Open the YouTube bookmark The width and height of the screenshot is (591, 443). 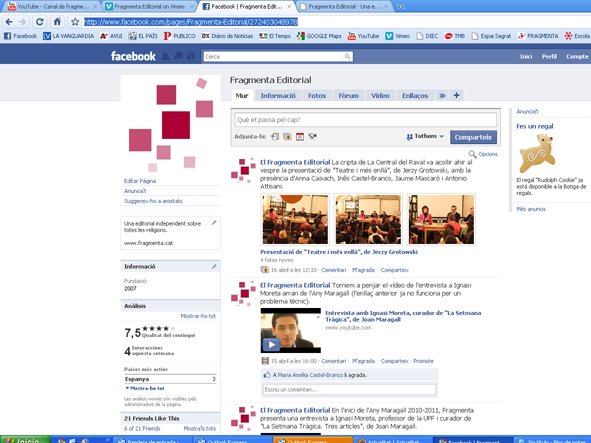[363, 36]
